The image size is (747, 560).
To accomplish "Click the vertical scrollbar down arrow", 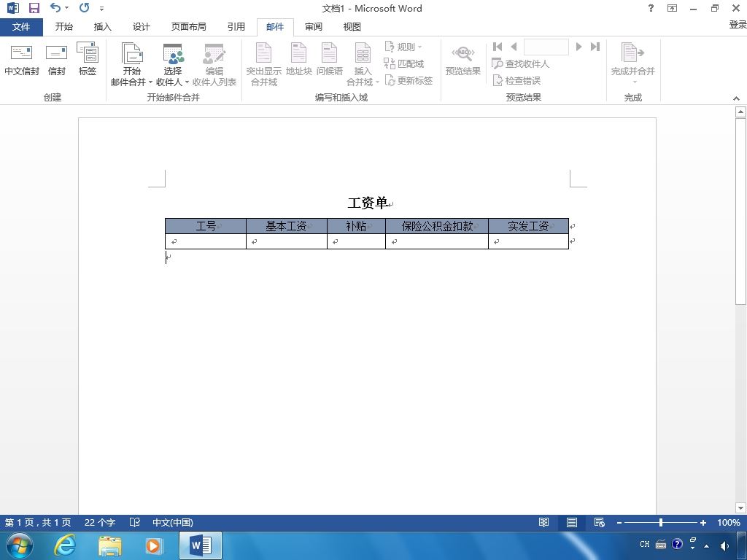I will click(x=740, y=507).
